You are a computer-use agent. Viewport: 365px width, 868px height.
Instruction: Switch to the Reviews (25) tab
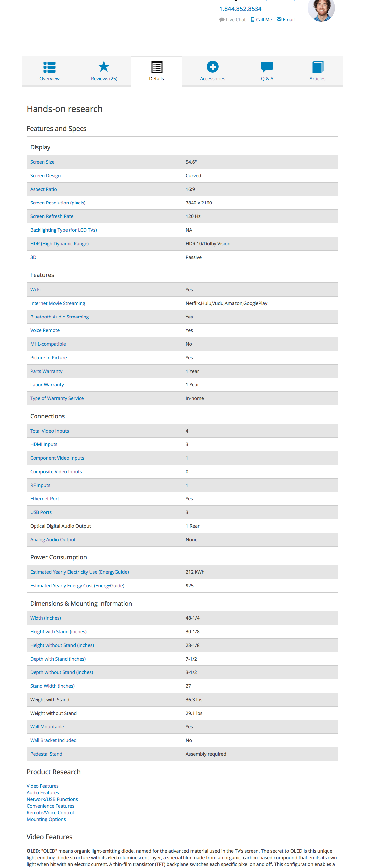pyautogui.click(x=104, y=78)
